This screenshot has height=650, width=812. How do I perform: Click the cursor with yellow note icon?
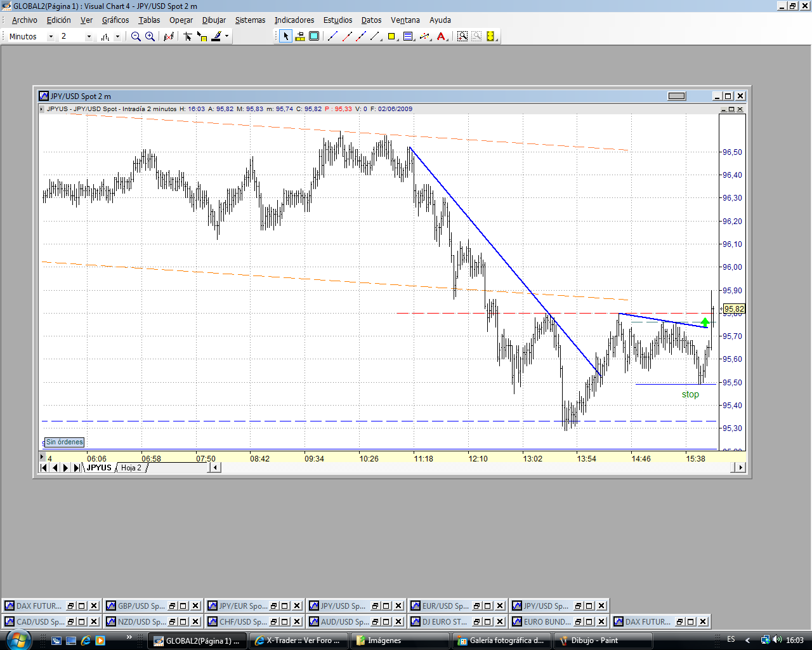point(202,36)
